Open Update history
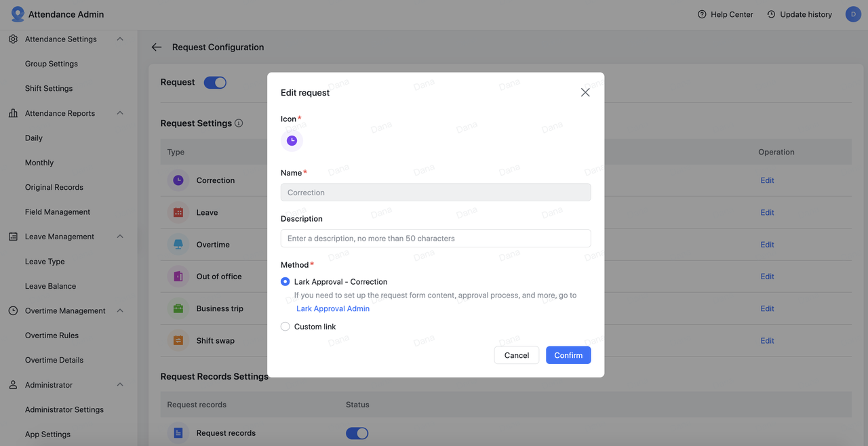The height and width of the screenshot is (446, 868). click(799, 14)
